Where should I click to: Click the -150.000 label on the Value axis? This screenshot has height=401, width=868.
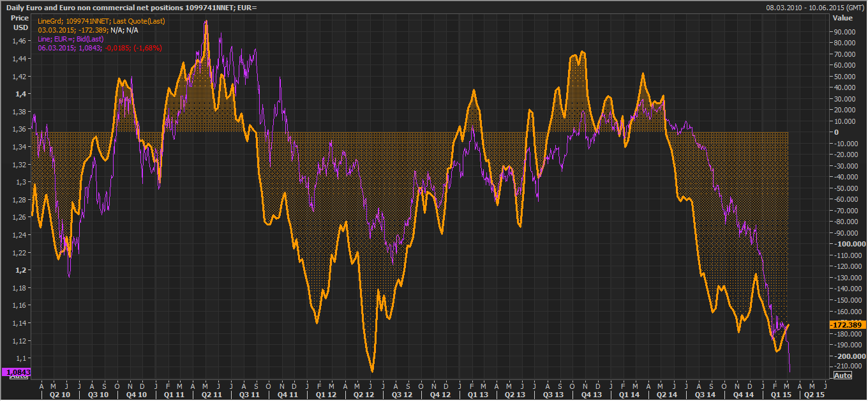pos(849,299)
